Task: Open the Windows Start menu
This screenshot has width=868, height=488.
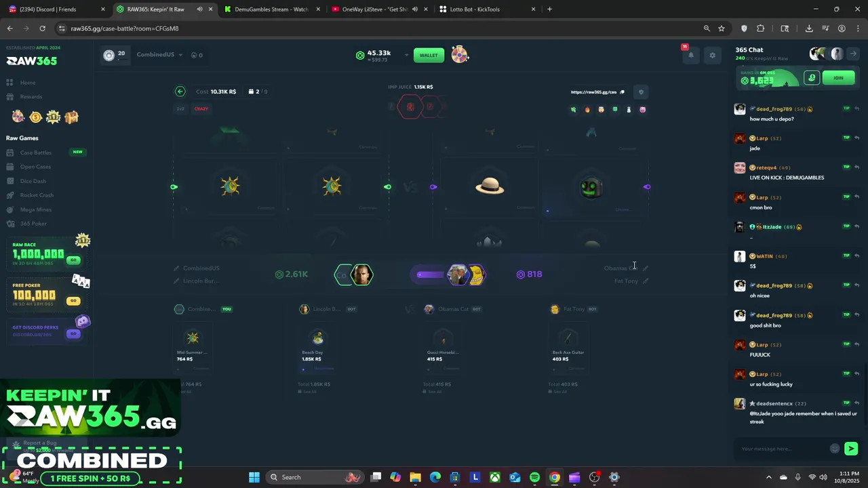Action: pos(254,477)
